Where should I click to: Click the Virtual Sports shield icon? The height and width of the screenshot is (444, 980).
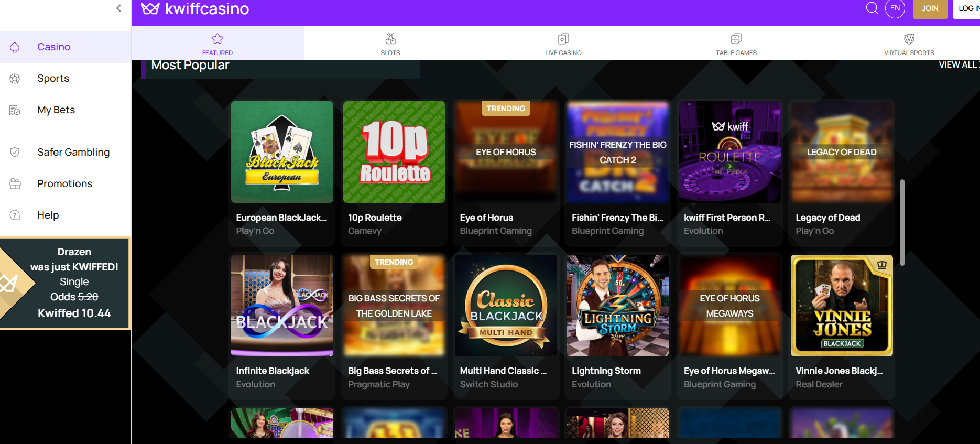click(x=909, y=39)
